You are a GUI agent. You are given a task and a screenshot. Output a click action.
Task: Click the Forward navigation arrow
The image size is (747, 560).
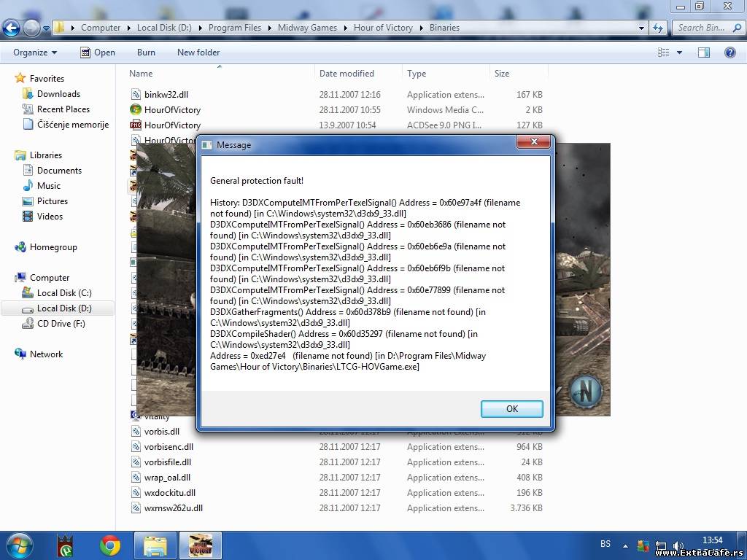[x=31, y=28]
